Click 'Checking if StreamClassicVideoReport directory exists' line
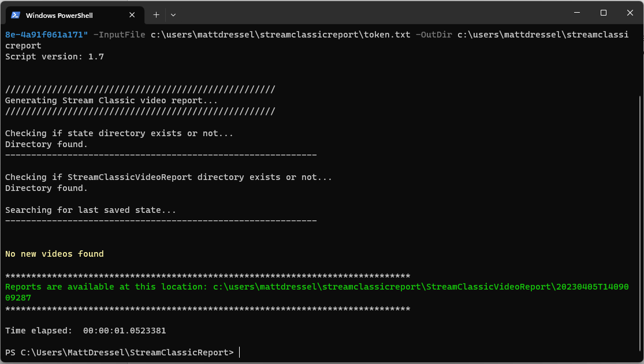Screen dimensions: 644x364 (x=169, y=177)
